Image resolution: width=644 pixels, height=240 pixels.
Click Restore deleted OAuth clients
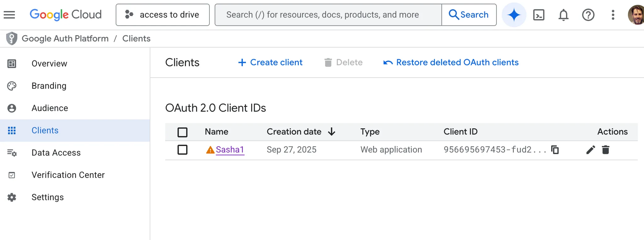click(451, 62)
